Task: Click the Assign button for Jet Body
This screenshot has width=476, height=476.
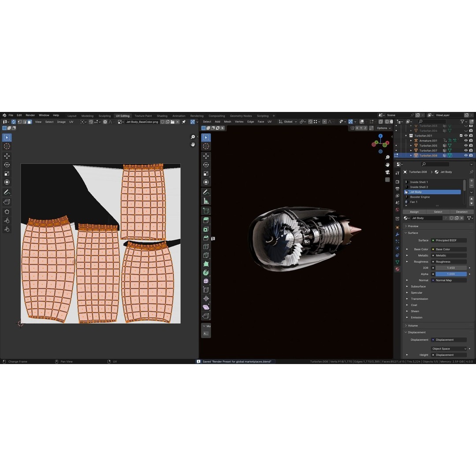Action: (414, 212)
